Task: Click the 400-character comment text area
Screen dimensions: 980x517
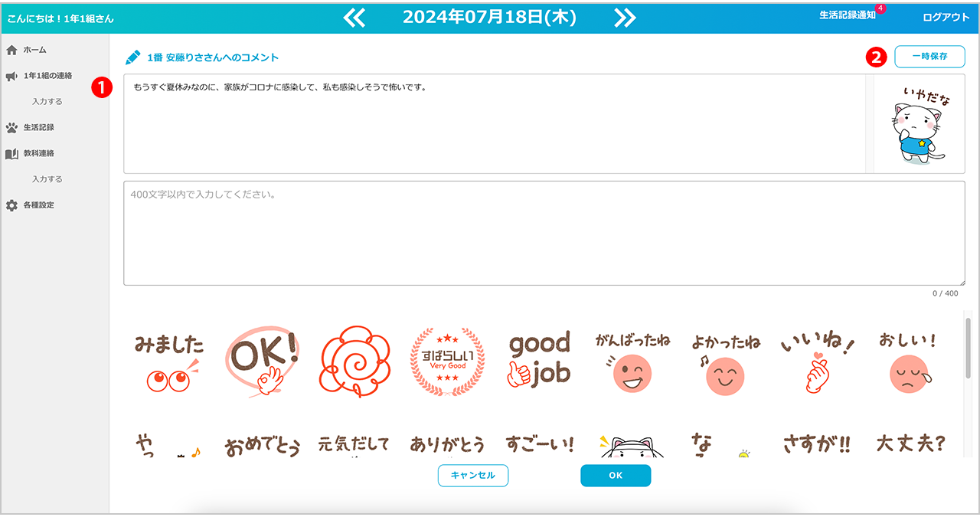Action: (544, 234)
